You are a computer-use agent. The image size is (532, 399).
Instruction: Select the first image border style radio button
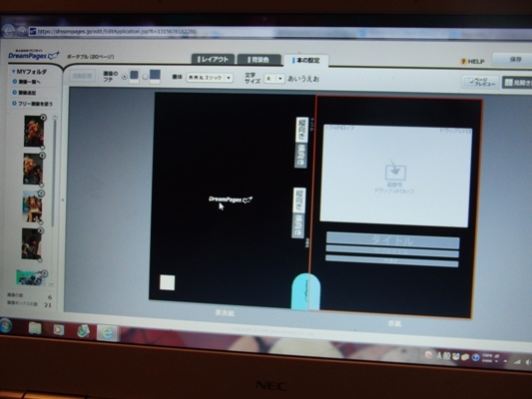[124, 77]
